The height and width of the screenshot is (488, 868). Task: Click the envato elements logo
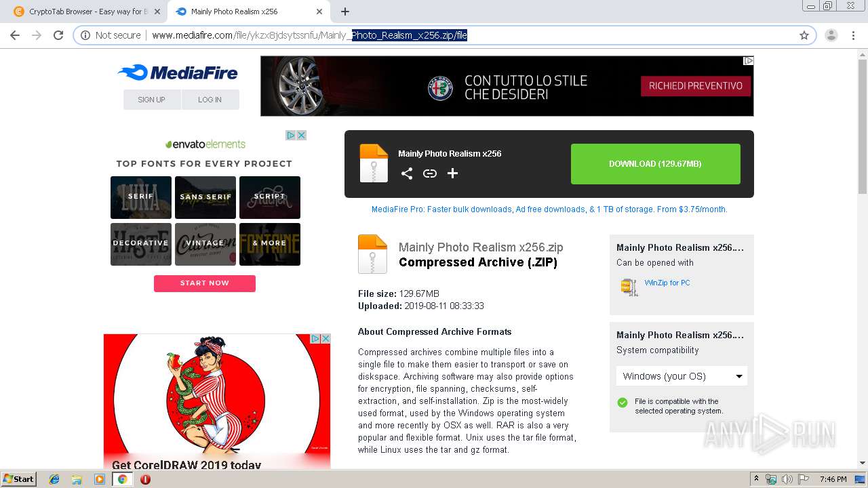tap(205, 144)
